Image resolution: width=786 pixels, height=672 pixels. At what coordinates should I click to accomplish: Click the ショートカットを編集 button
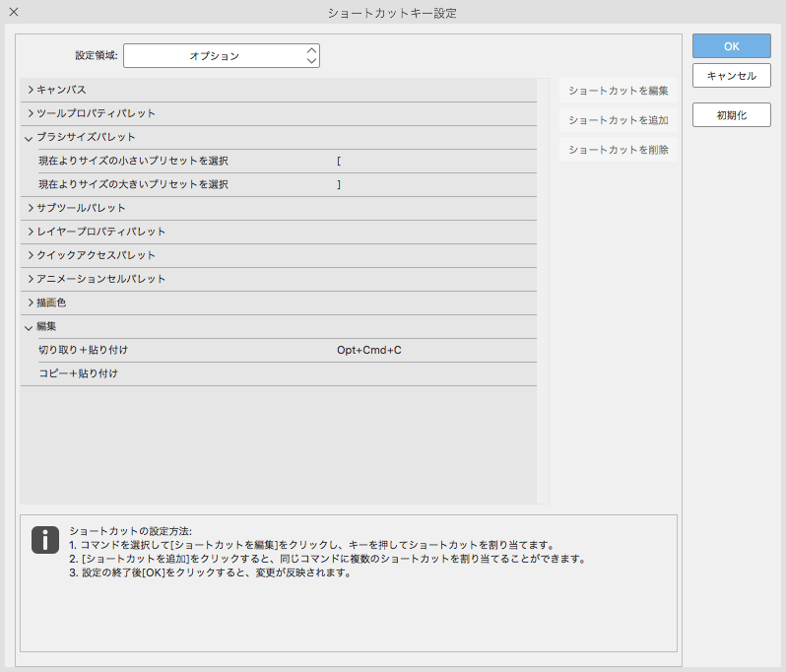[619, 91]
